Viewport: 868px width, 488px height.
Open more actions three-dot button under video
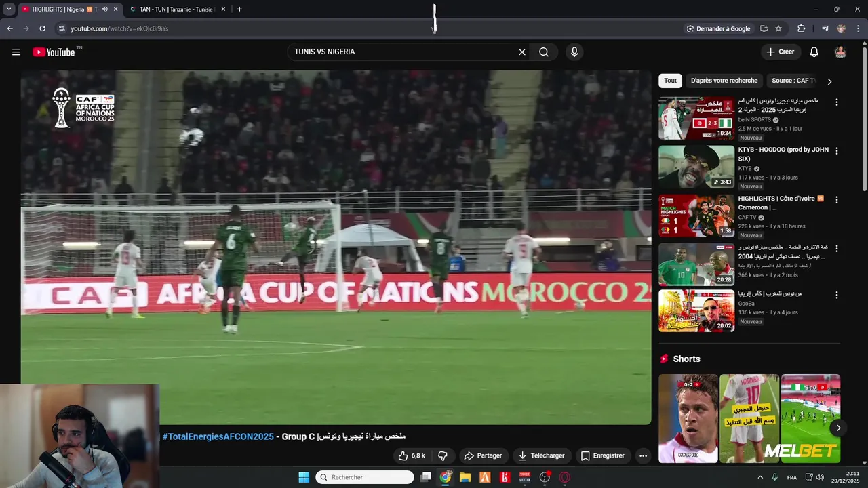click(643, 455)
